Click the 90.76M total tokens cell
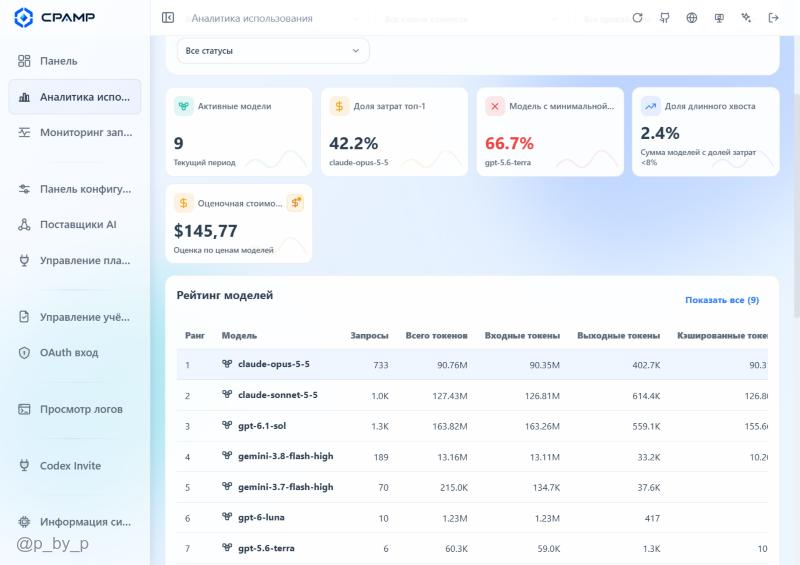 point(452,365)
